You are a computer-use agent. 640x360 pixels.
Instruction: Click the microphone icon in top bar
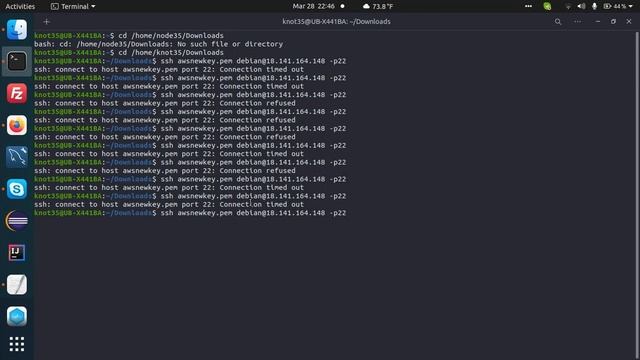coord(594,6)
